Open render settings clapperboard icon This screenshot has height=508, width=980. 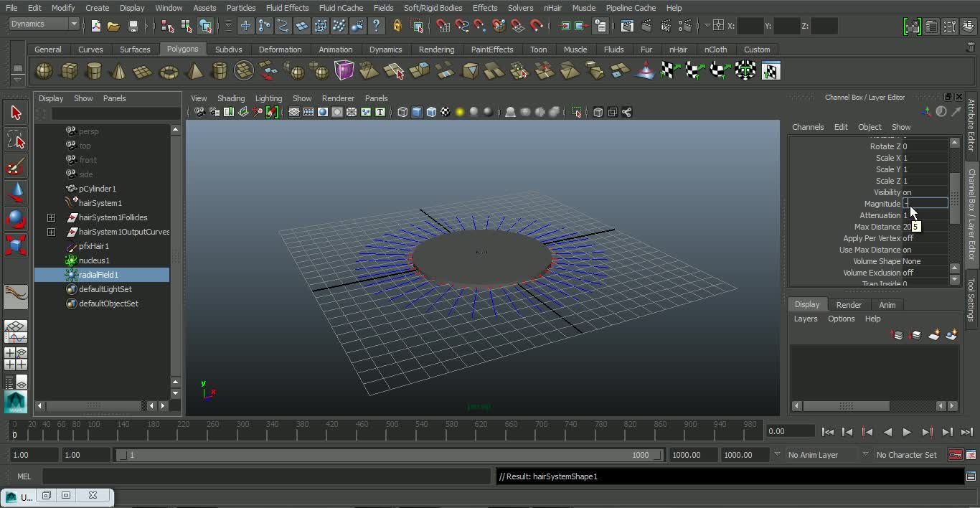(685, 26)
